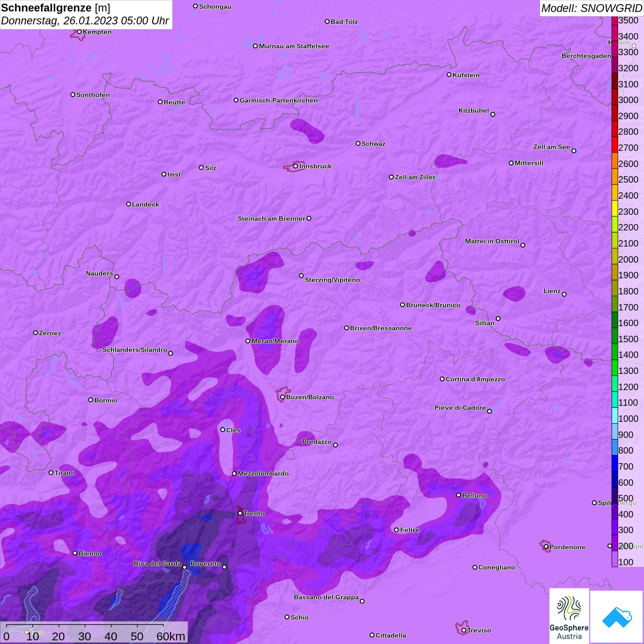Image resolution: width=644 pixels, height=644 pixels.
Task: Click the date Donnerstag, 26.01.2023 05:00 Uhr
Action: [85, 21]
